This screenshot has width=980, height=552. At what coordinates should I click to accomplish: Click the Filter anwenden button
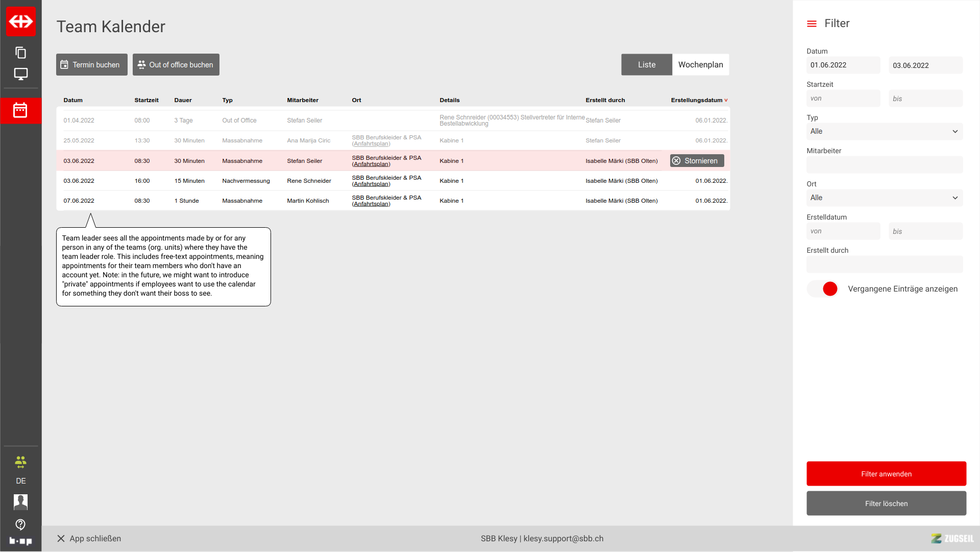[886, 474]
